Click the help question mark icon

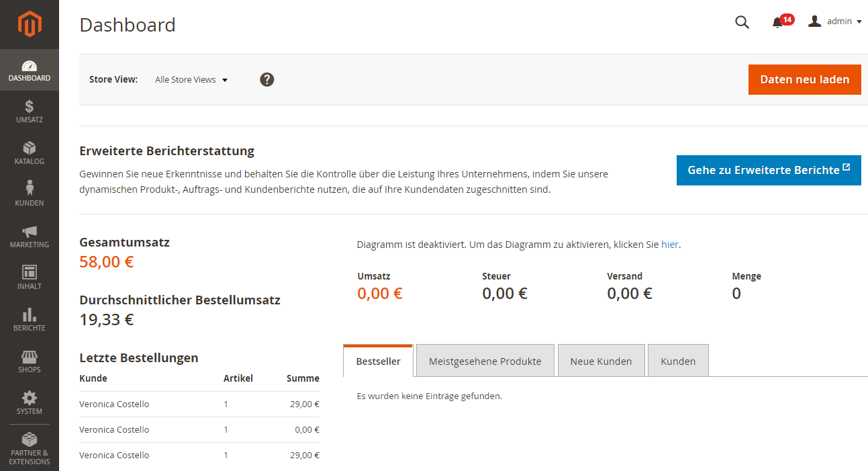pos(267,79)
